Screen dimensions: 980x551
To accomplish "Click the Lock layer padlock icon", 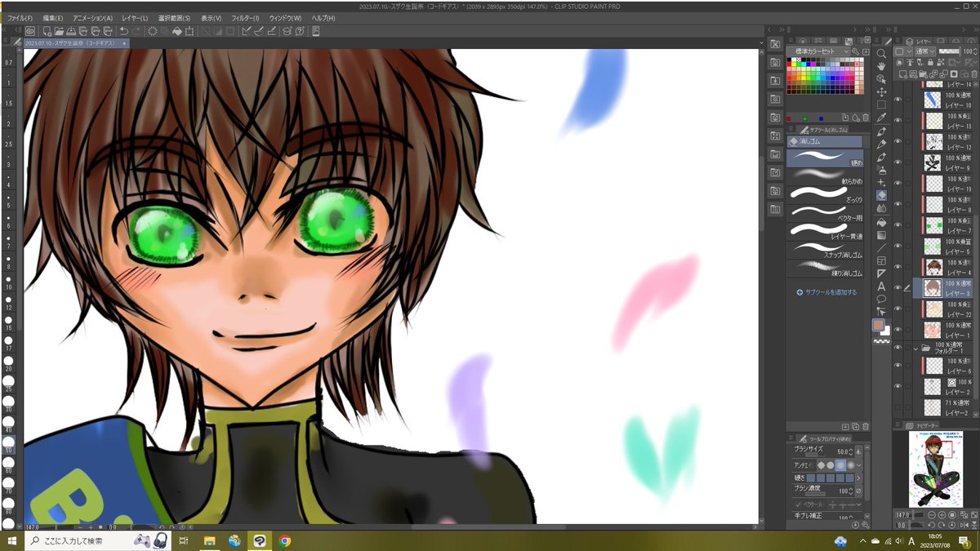I will 930,63.
